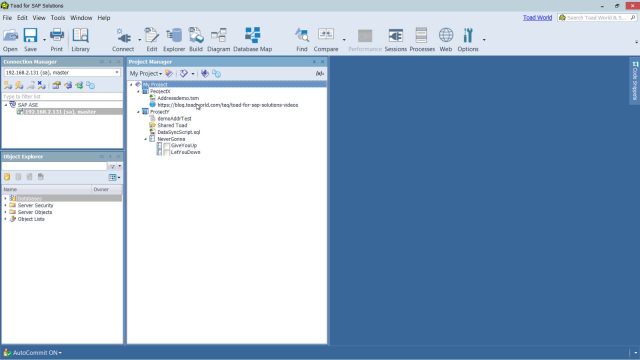The width and height of the screenshot is (640, 360).
Task: Expand the Server Security node
Action: (x=5, y=205)
